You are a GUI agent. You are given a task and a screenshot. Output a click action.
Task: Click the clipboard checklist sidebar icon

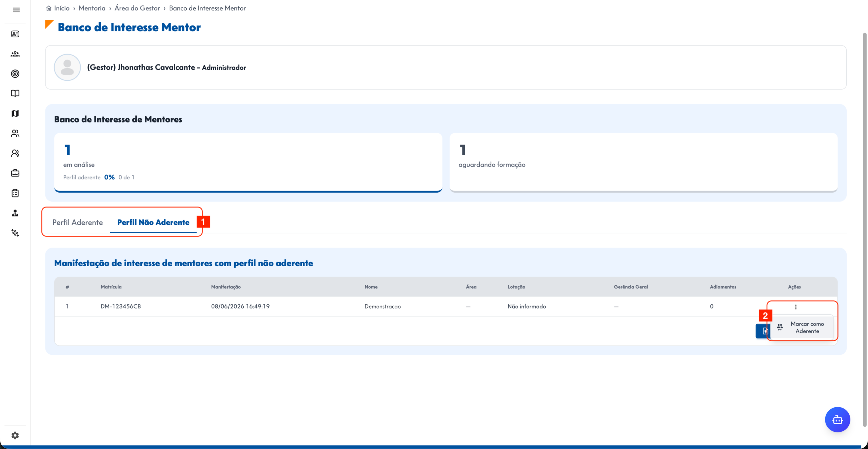pos(15,193)
